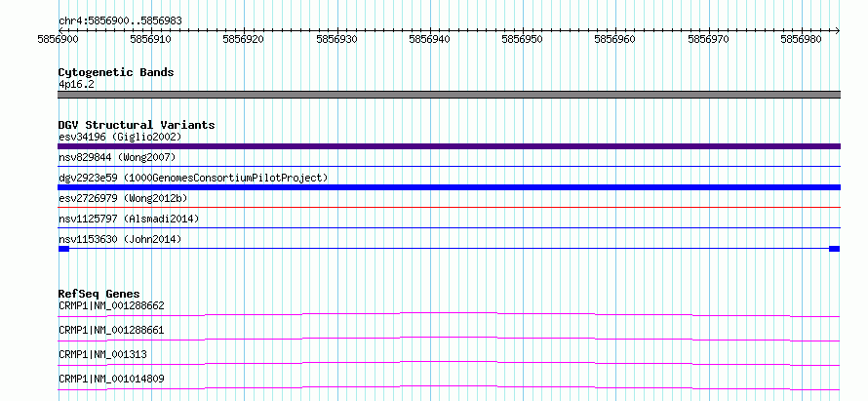Open variant nsv1153630 (John2014) label
The width and height of the screenshot is (868, 401).
pos(120,239)
